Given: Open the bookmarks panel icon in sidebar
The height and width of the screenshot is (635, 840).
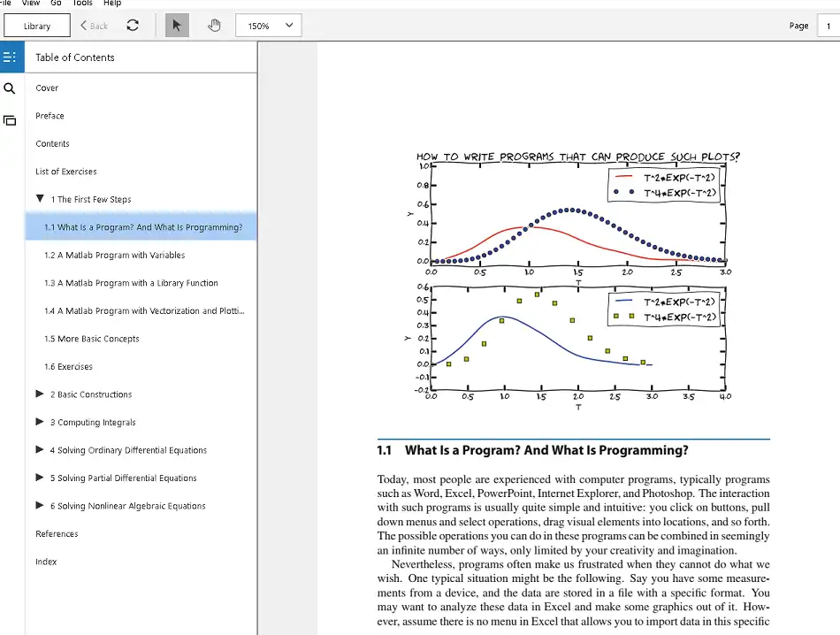Looking at the screenshot, I should (10, 120).
